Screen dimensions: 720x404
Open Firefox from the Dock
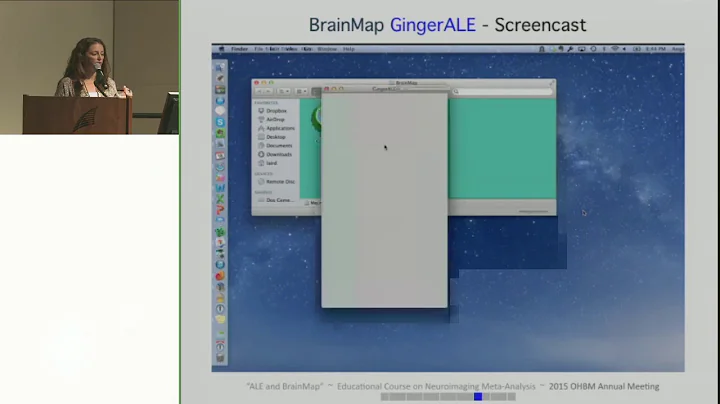pyautogui.click(x=220, y=276)
